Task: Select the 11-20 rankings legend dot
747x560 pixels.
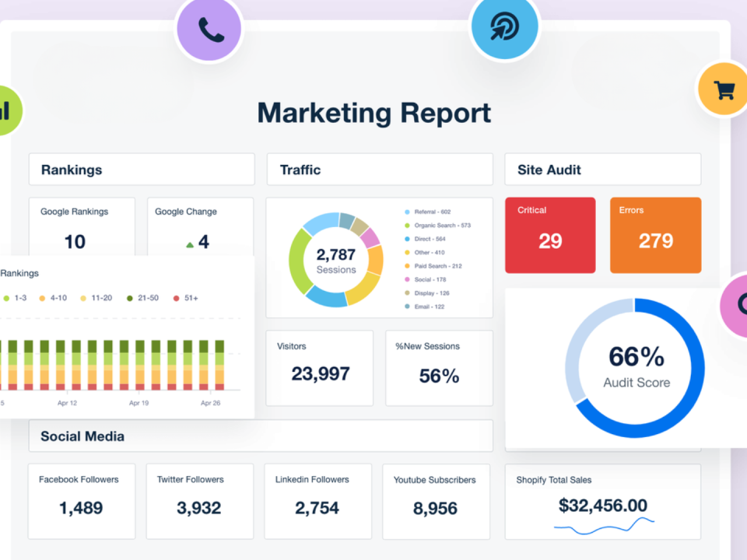Action: click(x=83, y=298)
